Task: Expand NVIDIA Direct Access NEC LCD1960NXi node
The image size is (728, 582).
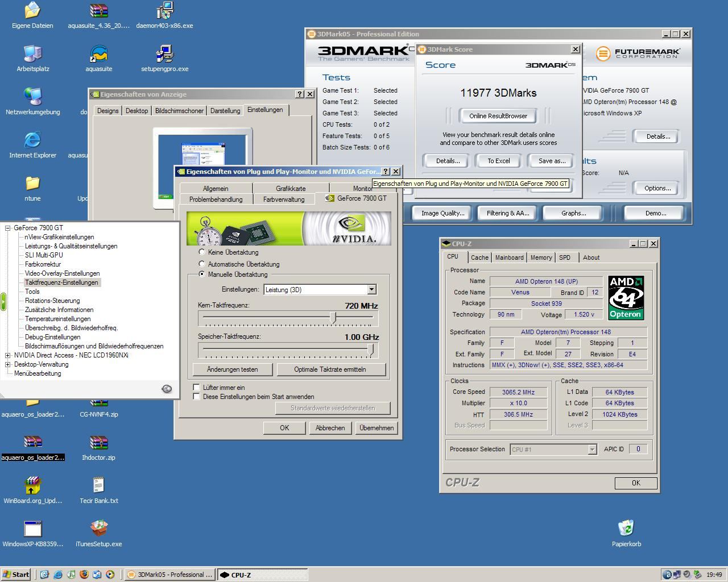Action: click(8, 355)
